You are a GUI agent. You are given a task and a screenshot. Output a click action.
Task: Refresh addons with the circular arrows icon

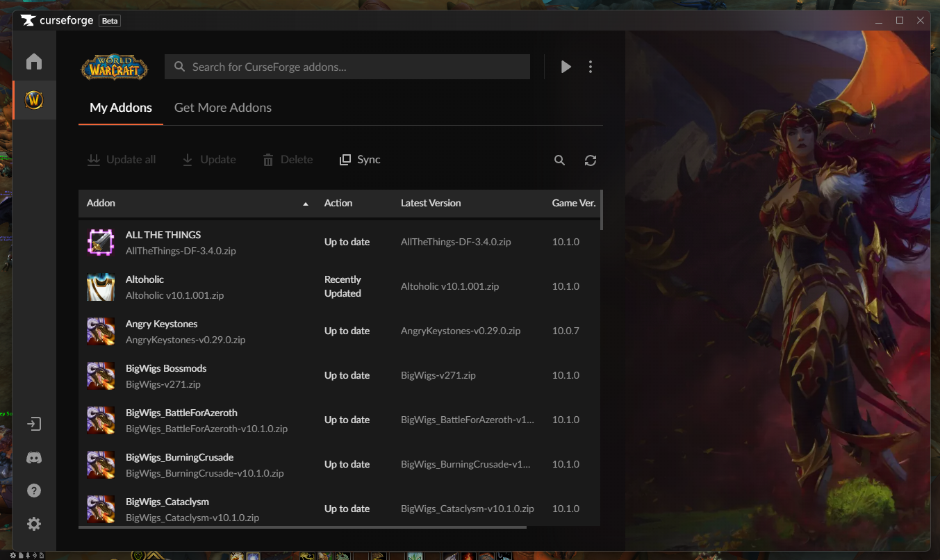pos(591,160)
